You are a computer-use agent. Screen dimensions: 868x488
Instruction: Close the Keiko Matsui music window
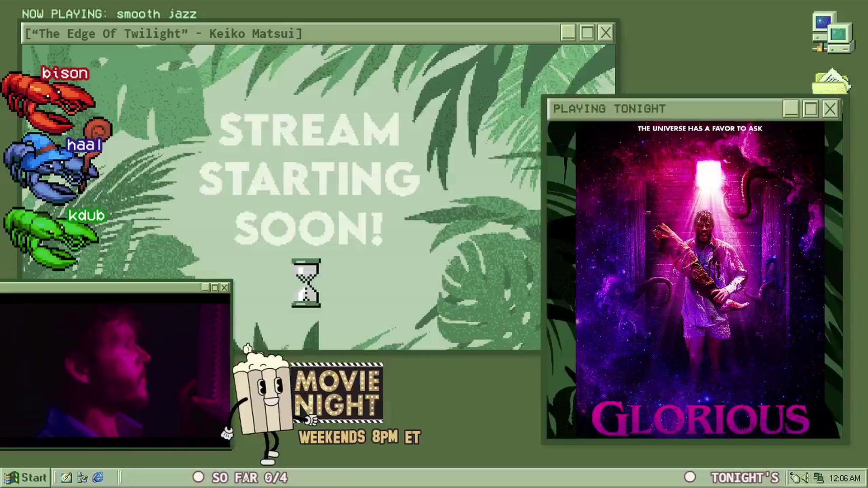pyautogui.click(x=606, y=33)
